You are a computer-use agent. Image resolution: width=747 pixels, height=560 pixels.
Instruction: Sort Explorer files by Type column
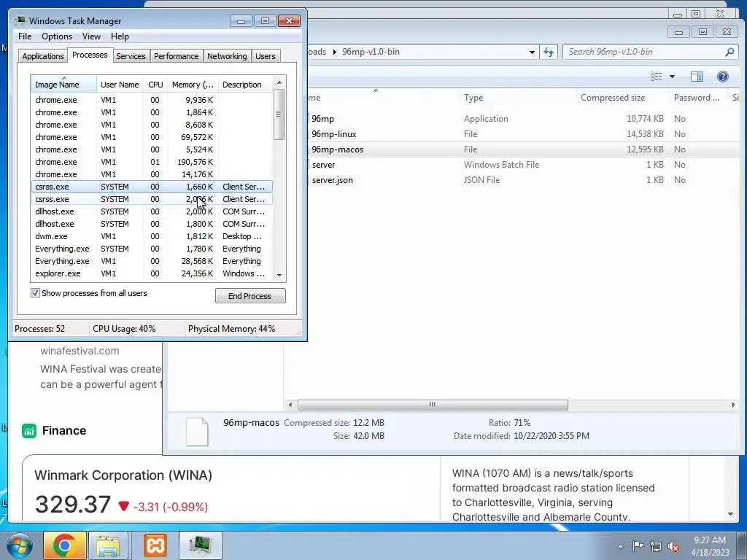click(517, 98)
